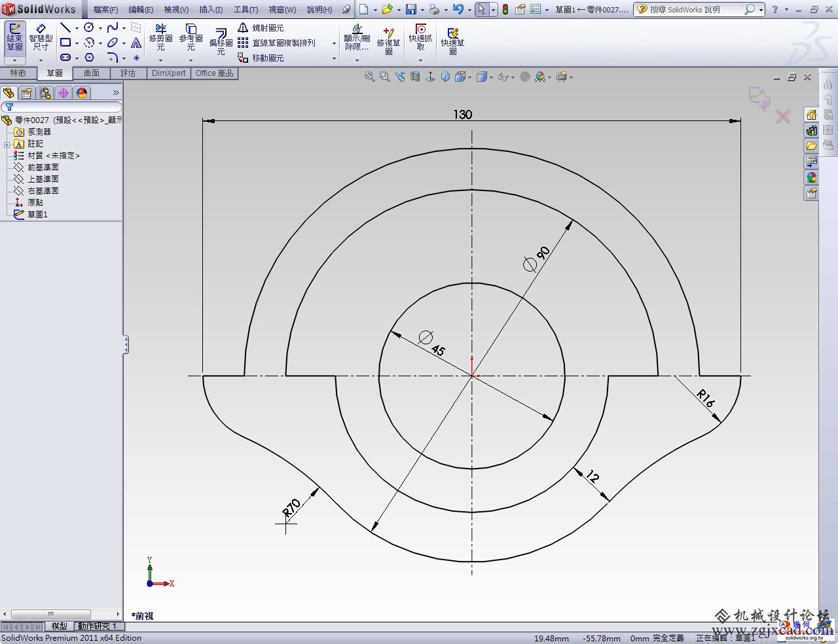The image size is (838, 644).
Task: Open the DisplayManager color ball tab
Action: (x=82, y=93)
